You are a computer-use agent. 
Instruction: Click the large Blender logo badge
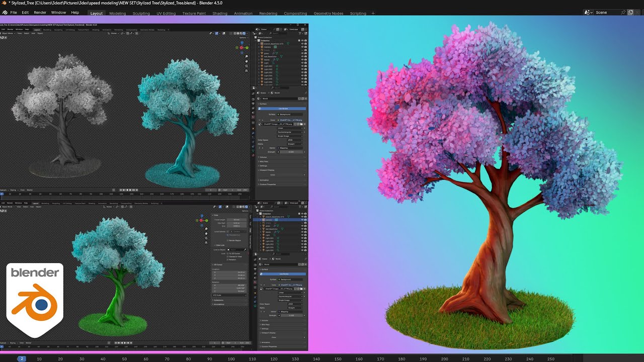[x=35, y=299]
